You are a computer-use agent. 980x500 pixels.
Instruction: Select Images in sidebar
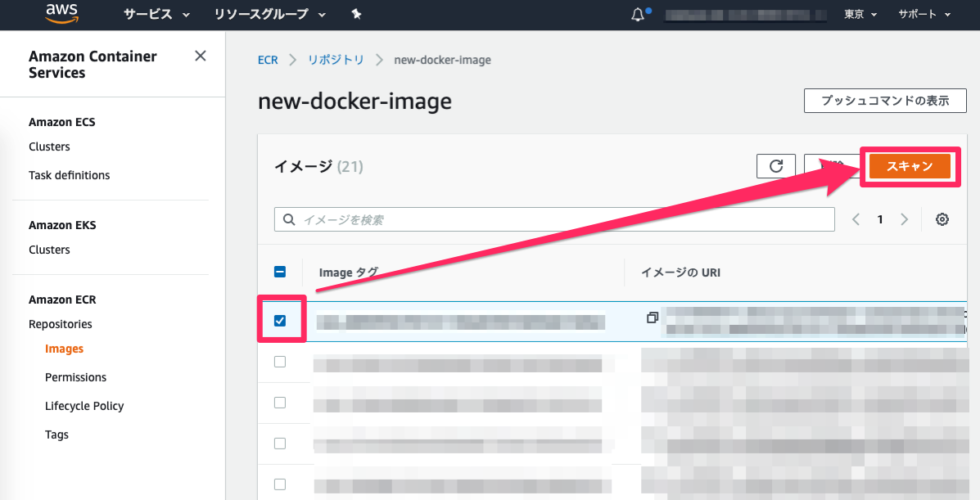click(64, 349)
